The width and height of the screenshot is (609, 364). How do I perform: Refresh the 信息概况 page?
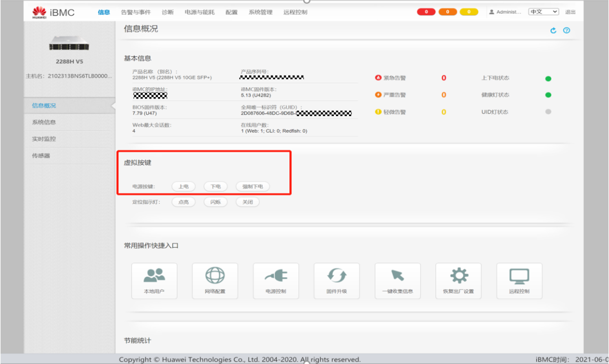[x=553, y=30]
